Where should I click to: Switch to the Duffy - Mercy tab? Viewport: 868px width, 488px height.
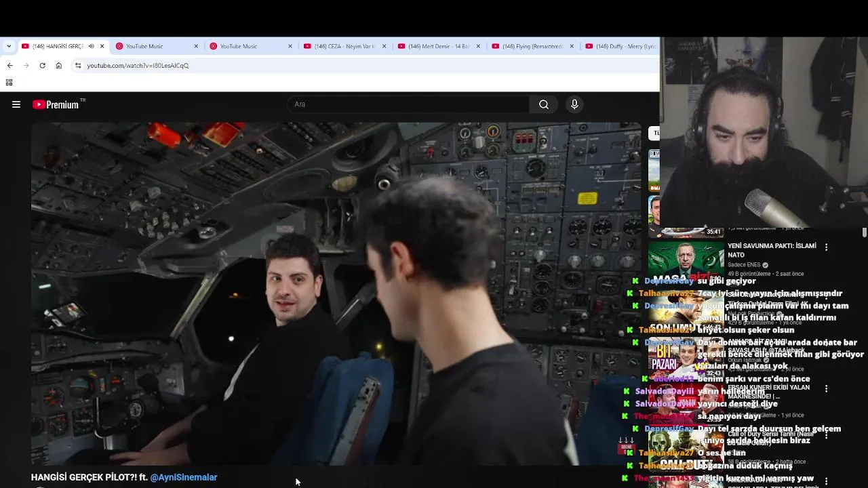click(620, 46)
